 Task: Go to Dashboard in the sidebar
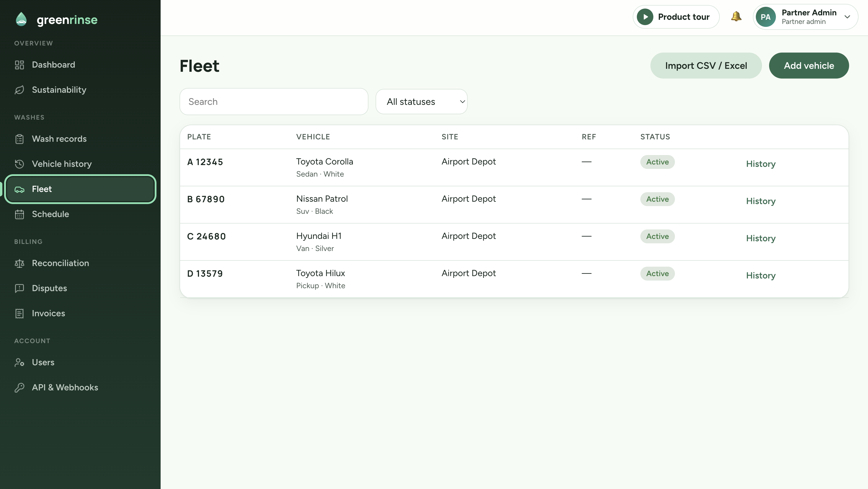click(x=80, y=65)
